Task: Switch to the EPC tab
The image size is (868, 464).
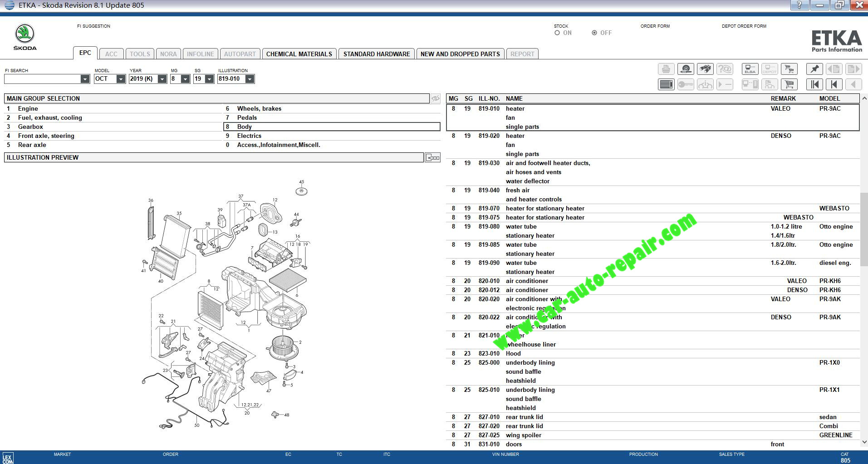Action: pos(85,53)
